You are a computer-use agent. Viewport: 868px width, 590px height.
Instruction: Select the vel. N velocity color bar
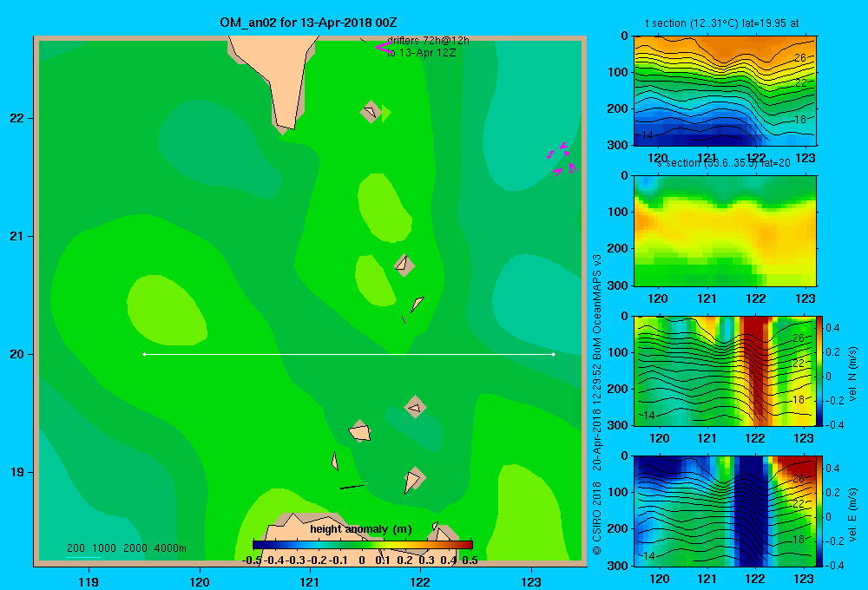[819, 370]
